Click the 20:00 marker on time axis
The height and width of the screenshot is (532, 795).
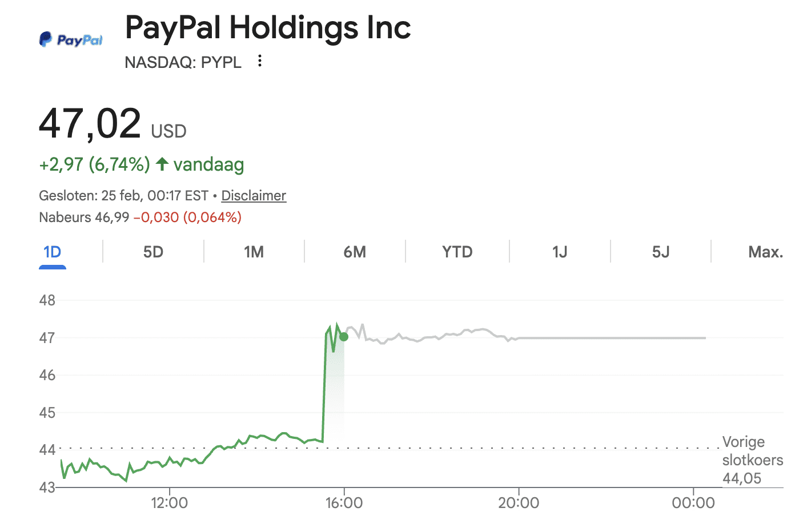coord(519,503)
